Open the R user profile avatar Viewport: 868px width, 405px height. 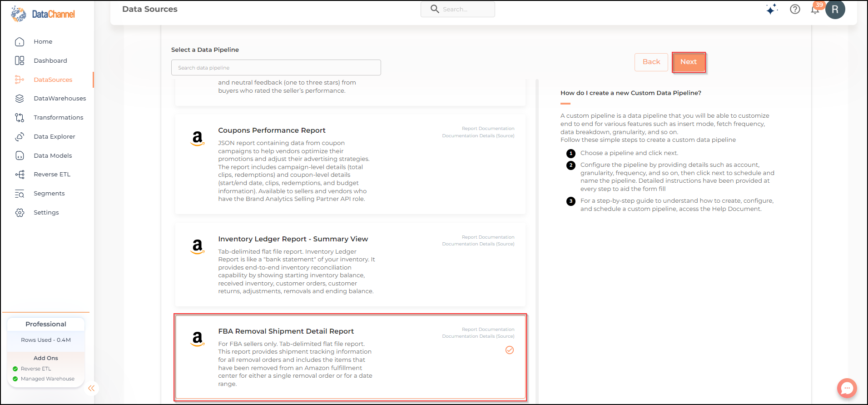(x=835, y=10)
